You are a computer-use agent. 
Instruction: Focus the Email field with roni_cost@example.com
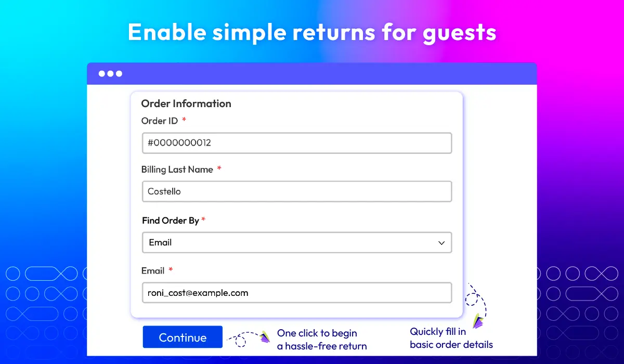297,293
